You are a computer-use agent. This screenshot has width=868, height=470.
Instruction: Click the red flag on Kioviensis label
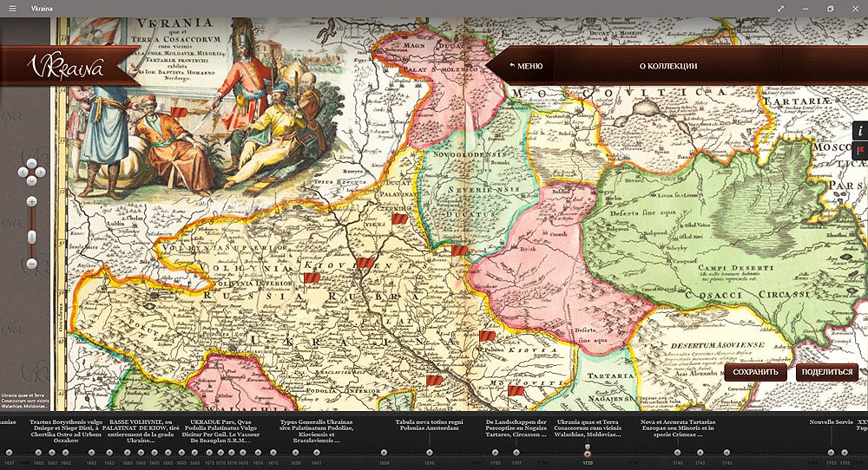point(365,263)
